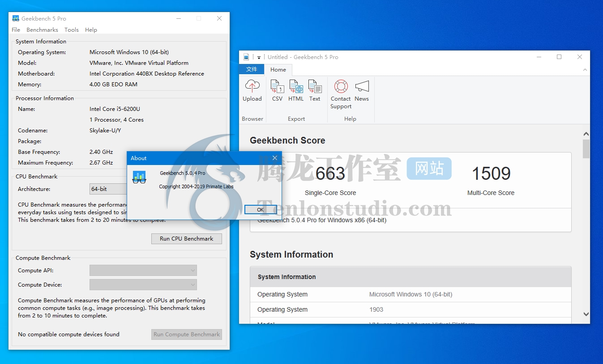Click the 2.67 GHz maximum frequency value

click(101, 162)
